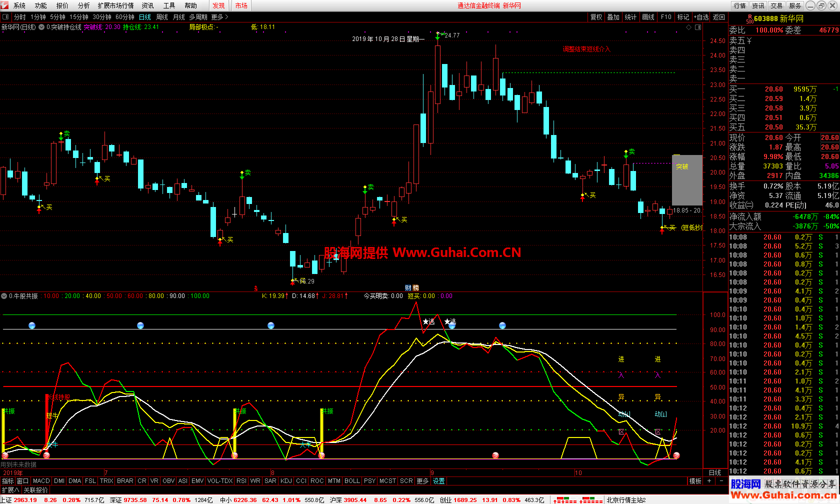Click the 市场 button

(x=241, y=5)
